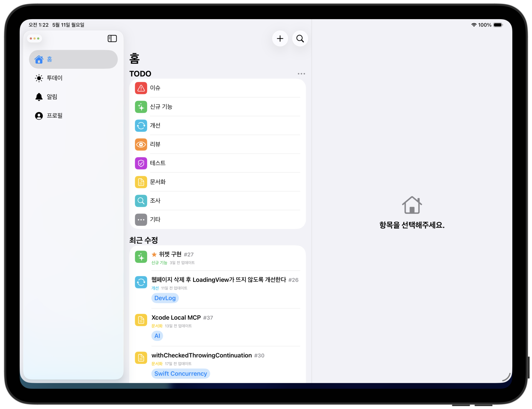The width and height of the screenshot is (532, 409).
Task: Open the 조사 category row
Action: [x=218, y=201]
